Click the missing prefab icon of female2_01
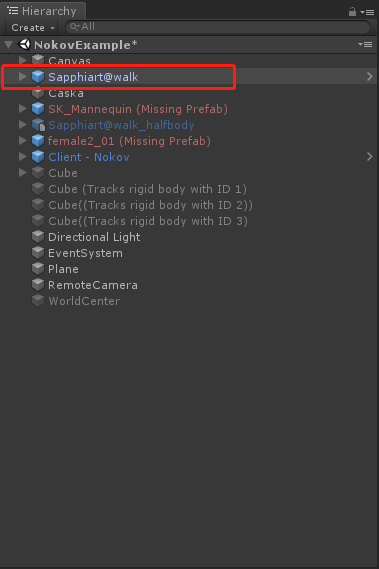Viewport: 379px width, 569px height. pyautogui.click(x=38, y=141)
